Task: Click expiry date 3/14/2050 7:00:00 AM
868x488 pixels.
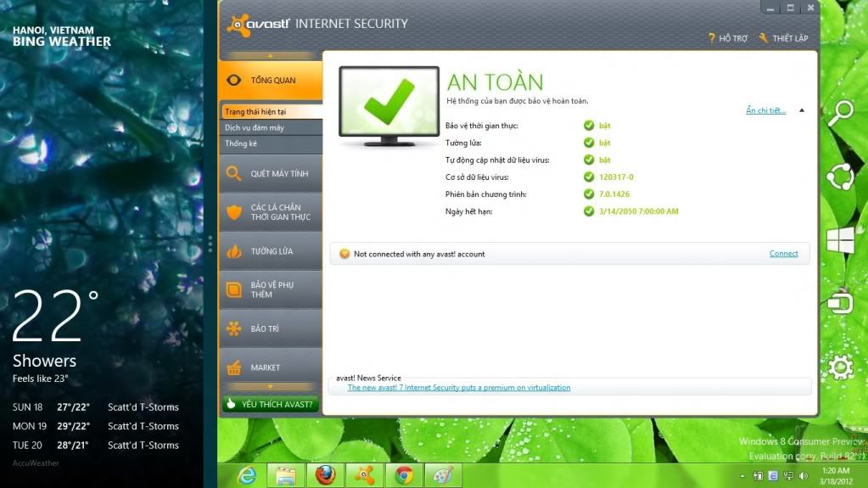Action: pos(638,211)
